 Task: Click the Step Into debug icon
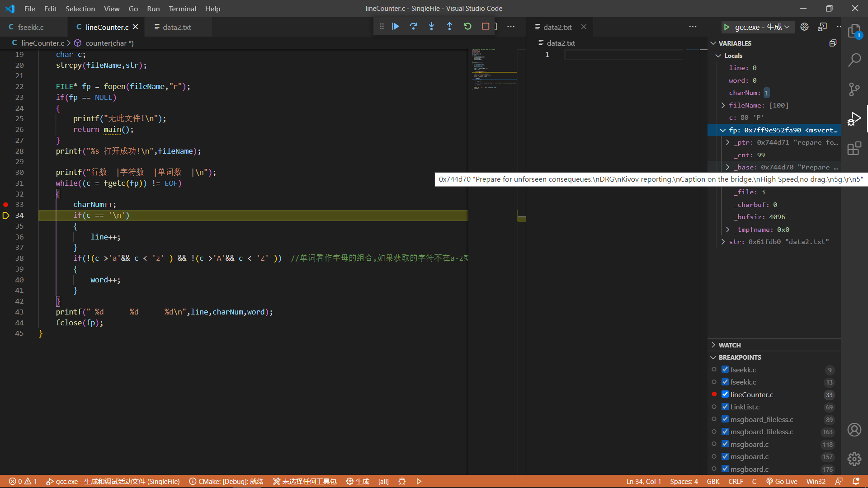(x=432, y=27)
